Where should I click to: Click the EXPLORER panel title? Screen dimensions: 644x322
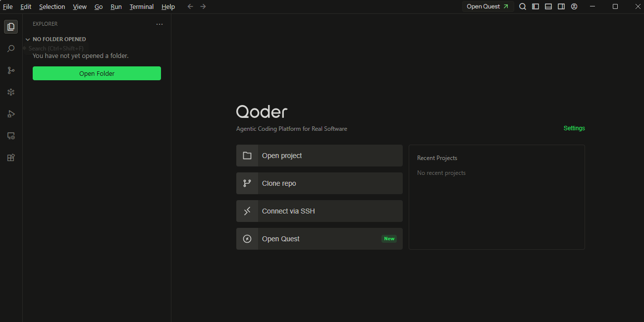45,24
